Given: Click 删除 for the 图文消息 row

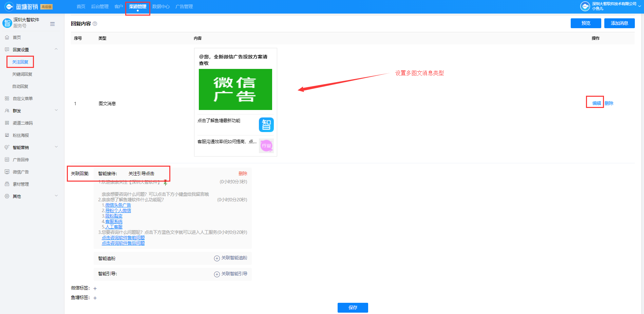Looking at the screenshot, I should click(x=609, y=103).
